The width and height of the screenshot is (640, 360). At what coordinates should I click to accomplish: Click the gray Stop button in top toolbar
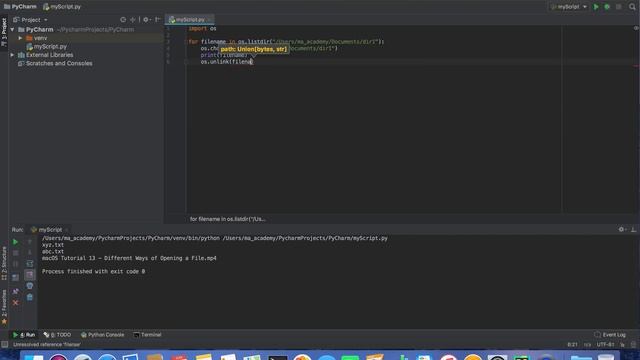pyautogui.click(x=619, y=7)
